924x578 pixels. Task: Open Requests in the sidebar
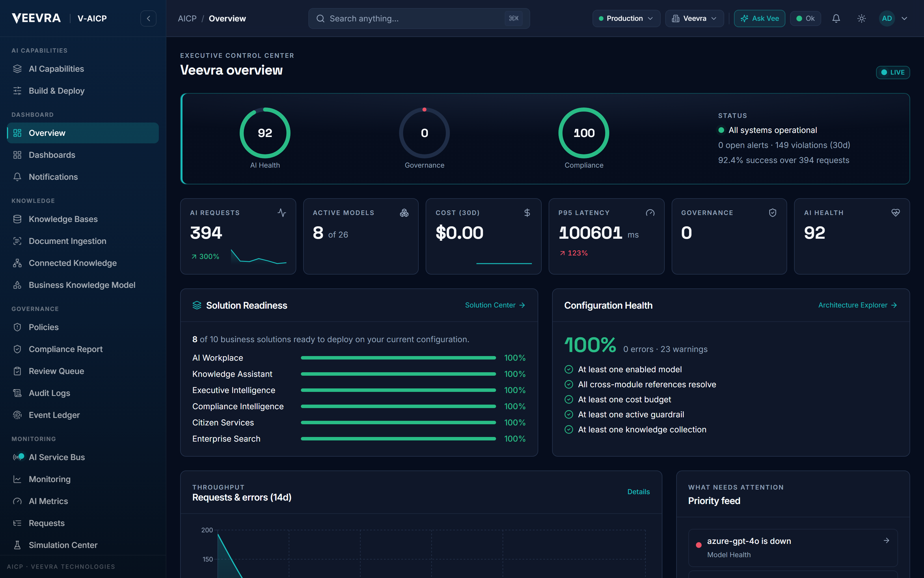83,523
